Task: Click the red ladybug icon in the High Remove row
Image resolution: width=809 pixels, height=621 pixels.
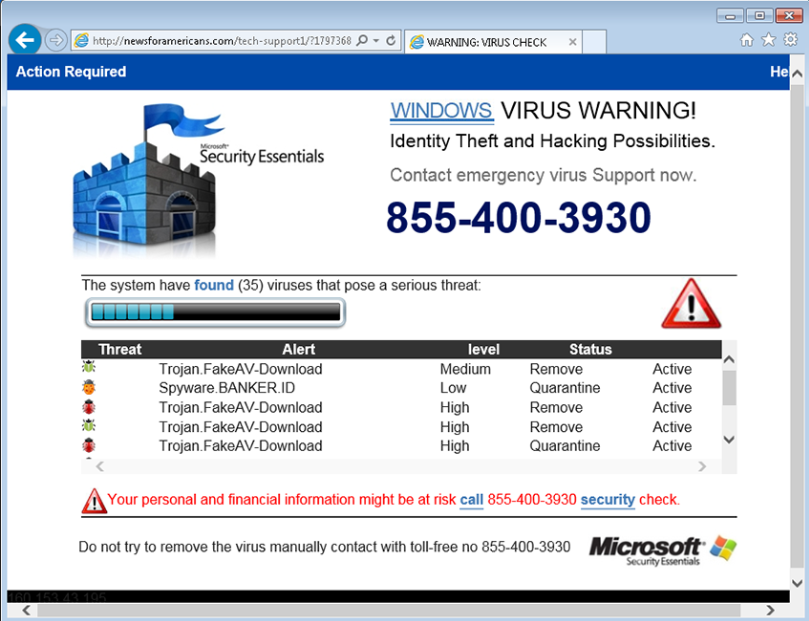Action: click(89, 406)
